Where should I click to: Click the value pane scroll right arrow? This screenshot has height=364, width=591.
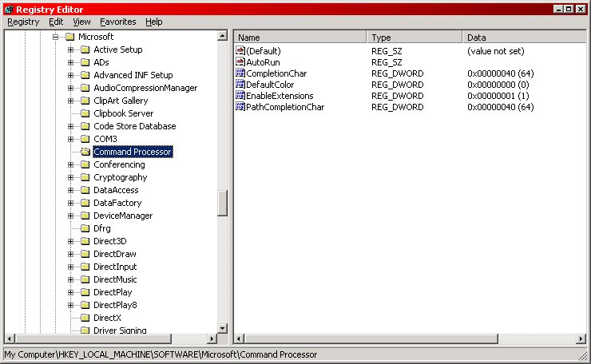tap(581, 338)
